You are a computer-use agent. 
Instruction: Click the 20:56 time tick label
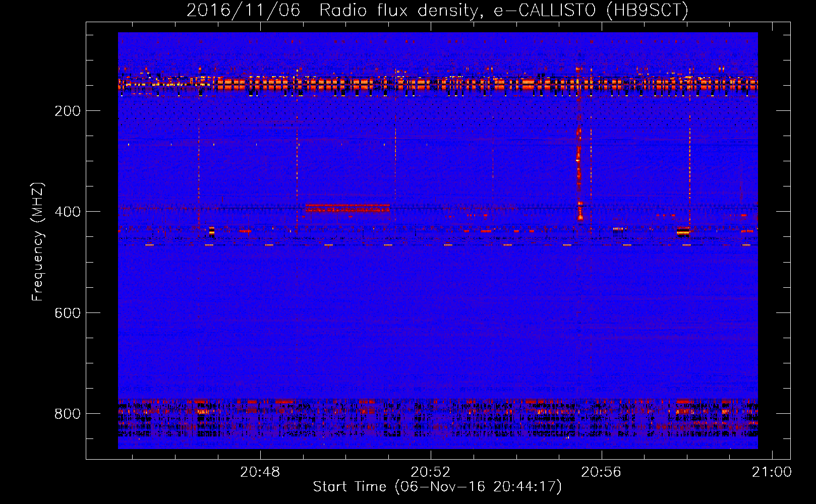coord(601,472)
